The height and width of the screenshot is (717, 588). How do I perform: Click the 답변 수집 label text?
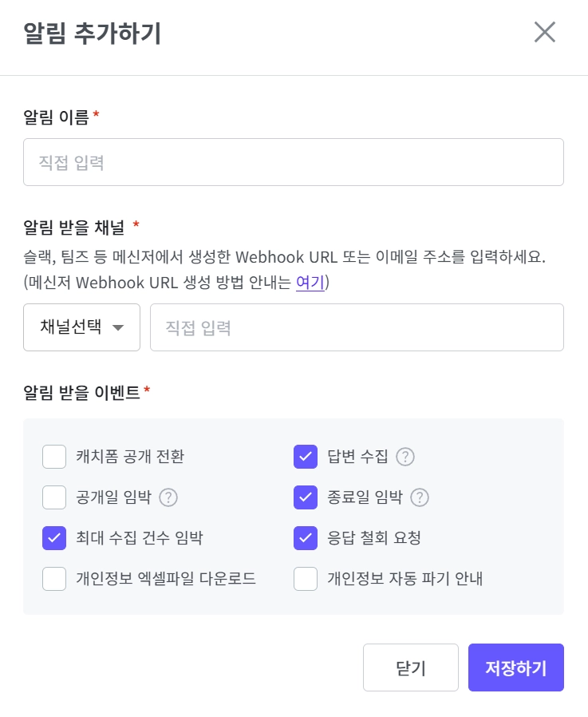[x=357, y=457]
